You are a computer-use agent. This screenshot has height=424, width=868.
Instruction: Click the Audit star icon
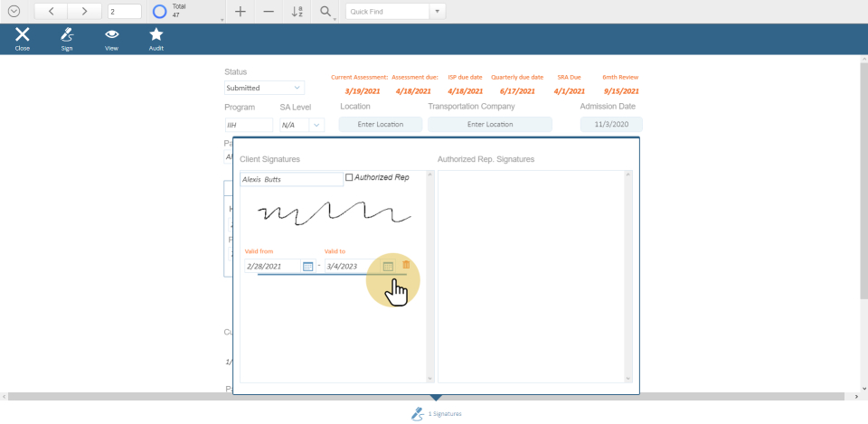156,35
